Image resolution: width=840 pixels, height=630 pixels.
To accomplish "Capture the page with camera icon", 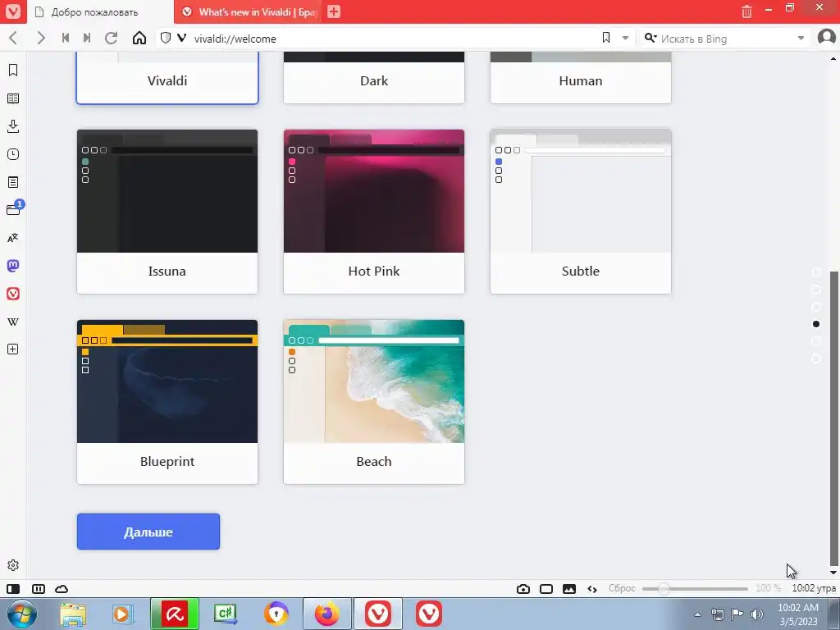I will (523, 589).
